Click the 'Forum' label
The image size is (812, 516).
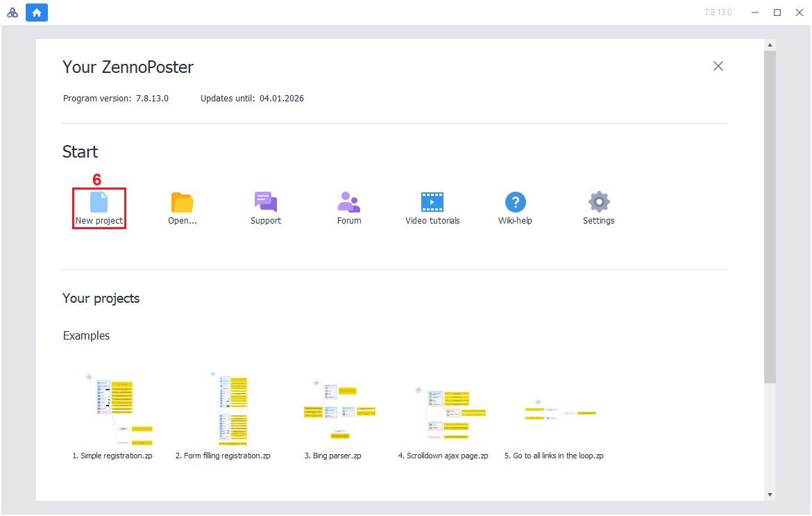pyautogui.click(x=349, y=221)
